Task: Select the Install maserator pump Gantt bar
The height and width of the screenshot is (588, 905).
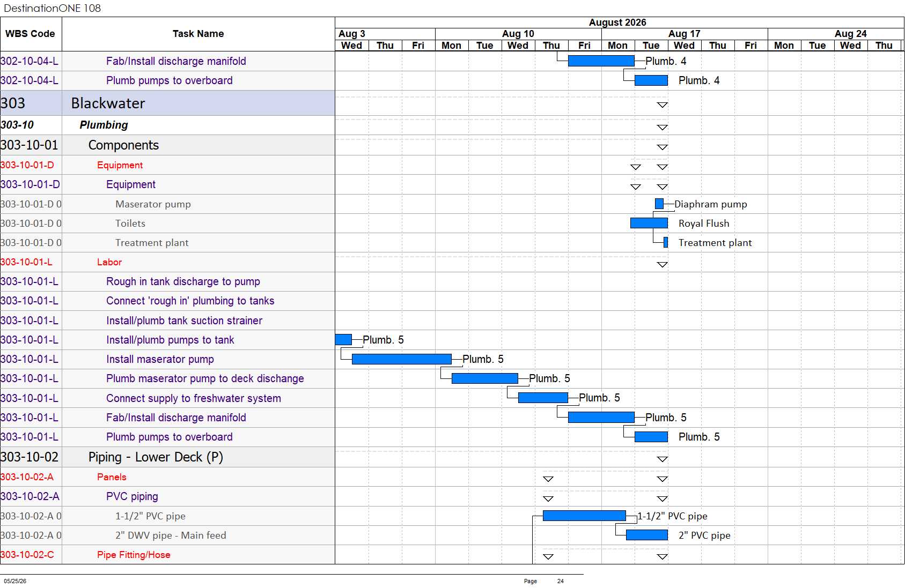Action: pyautogui.click(x=402, y=359)
